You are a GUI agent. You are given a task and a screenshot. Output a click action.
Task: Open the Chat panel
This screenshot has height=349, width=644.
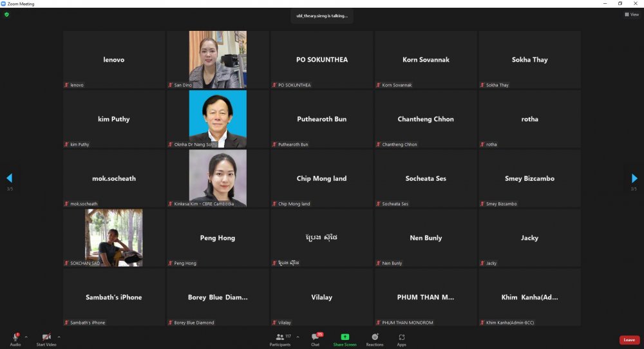point(315,337)
